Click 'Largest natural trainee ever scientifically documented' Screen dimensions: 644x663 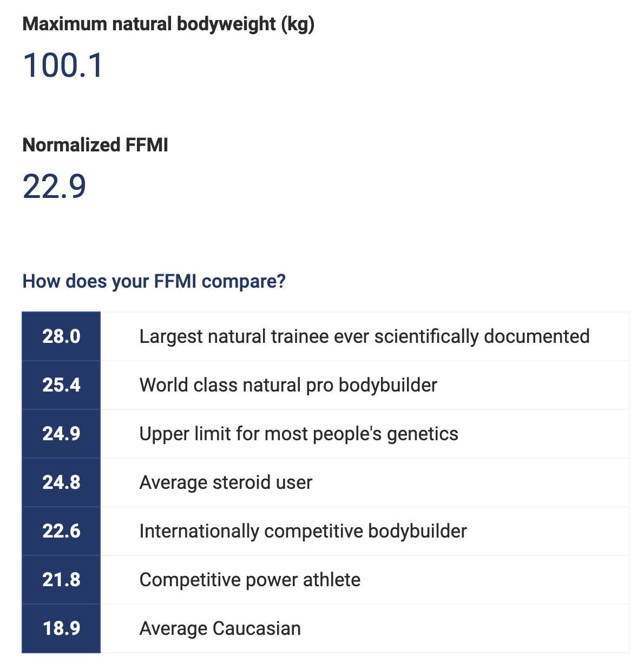tap(364, 336)
